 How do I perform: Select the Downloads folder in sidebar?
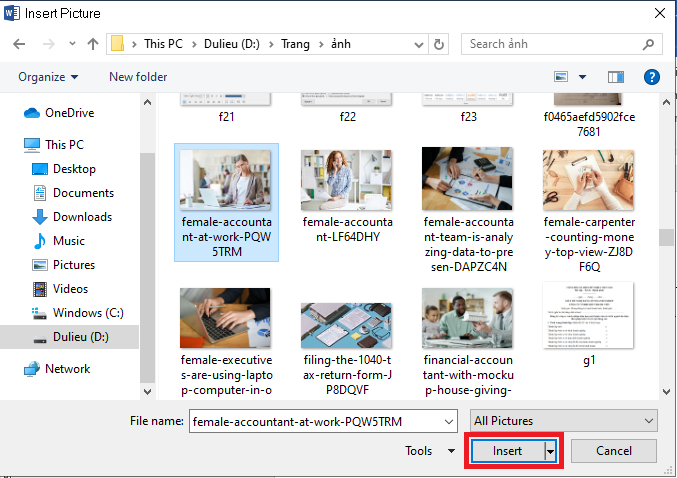click(x=82, y=217)
